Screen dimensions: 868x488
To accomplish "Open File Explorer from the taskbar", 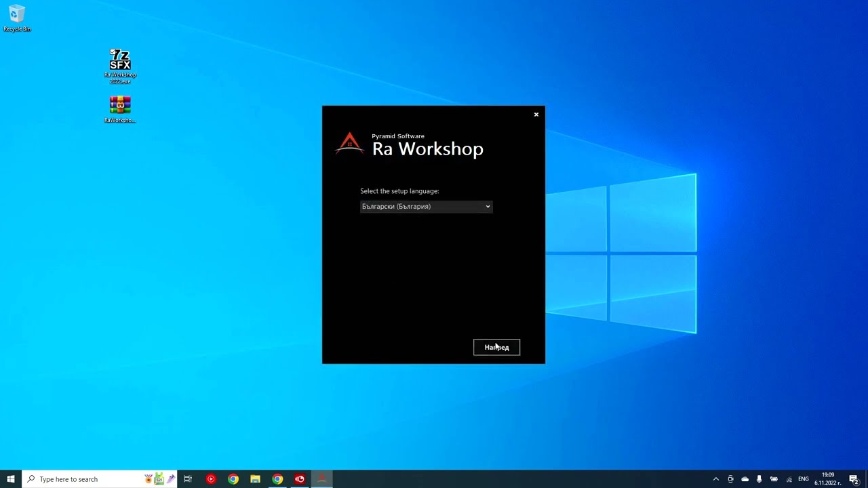I will pos(255,479).
